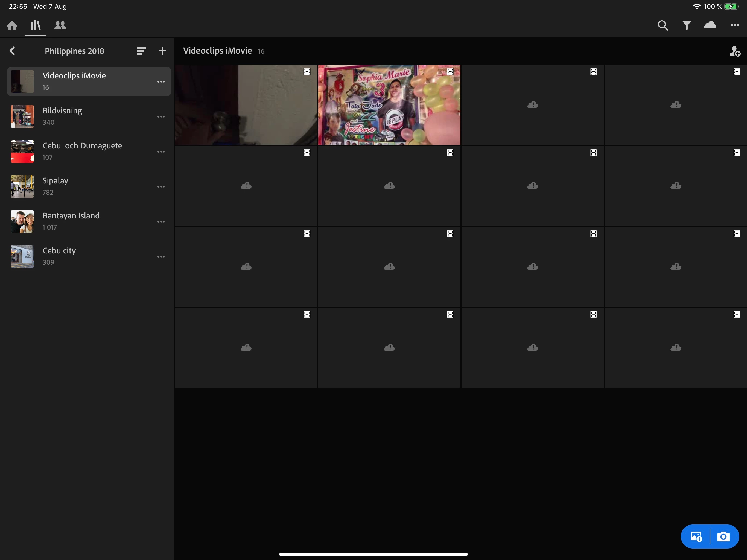Image resolution: width=747 pixels, height=560 pixels.
Task: Select the Cebu och Dumaguete album
Action: [82, 151]
